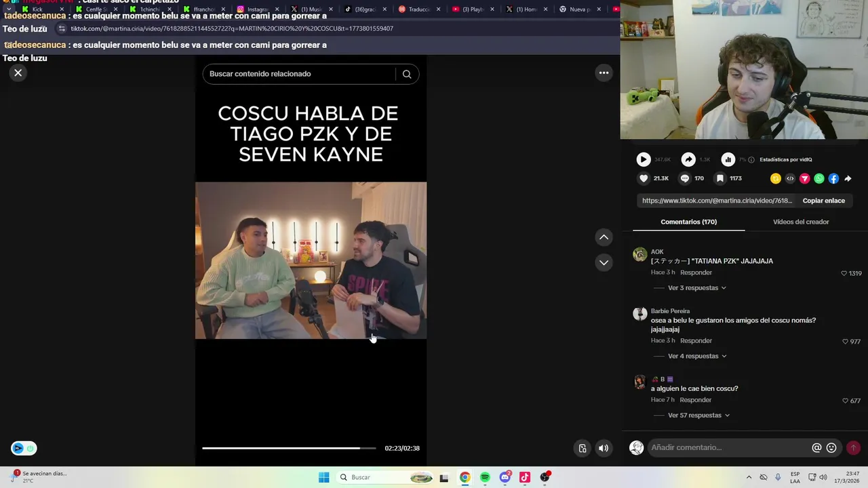Click taskbar Buscar search box

(385, 477)
